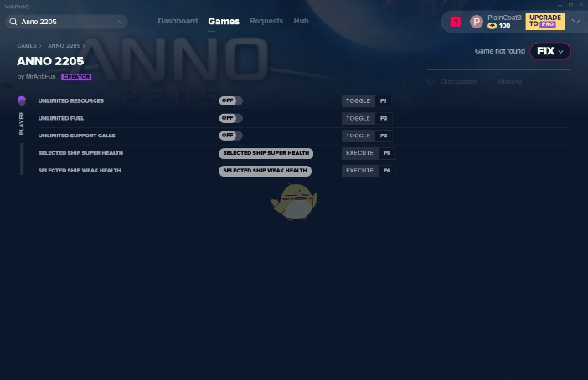
Task: Navigate to GAMES breadcrumb
Action: [x=27, y=46]
